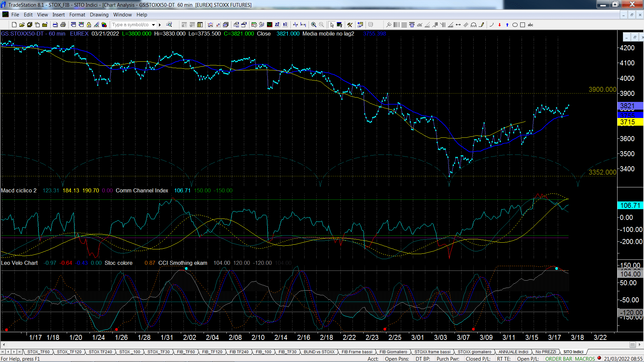Switch to the STOX TF240 workspace tab

point(100,352)
